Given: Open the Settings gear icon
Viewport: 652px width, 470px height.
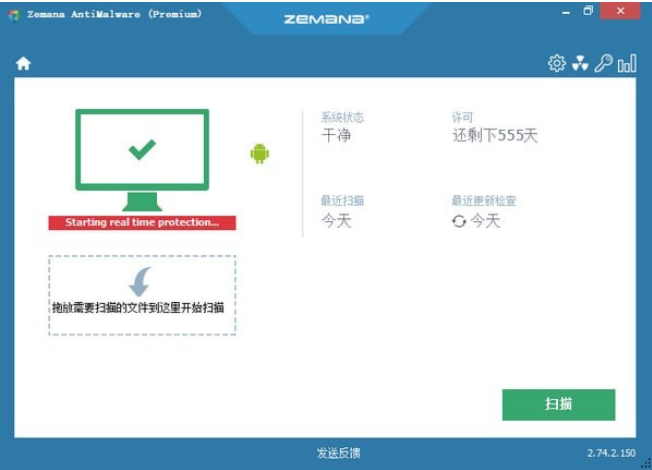Looking at the screenshot, I should 556,64.
